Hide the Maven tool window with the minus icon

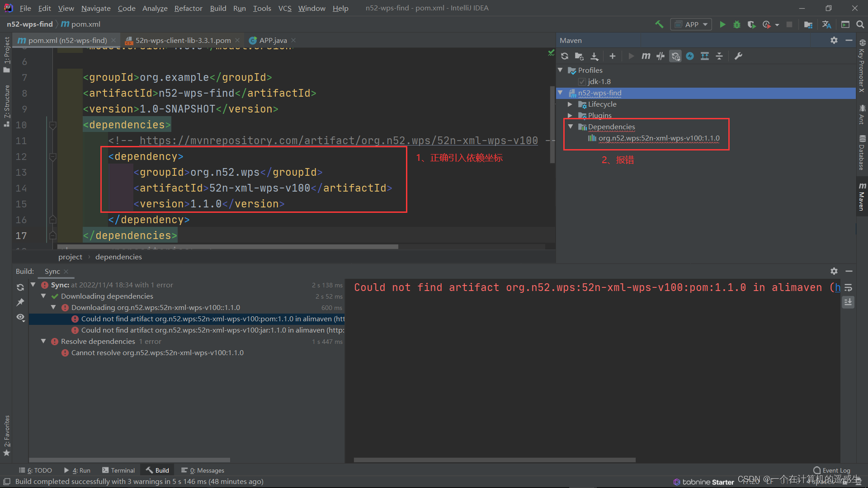pos(849,40)
